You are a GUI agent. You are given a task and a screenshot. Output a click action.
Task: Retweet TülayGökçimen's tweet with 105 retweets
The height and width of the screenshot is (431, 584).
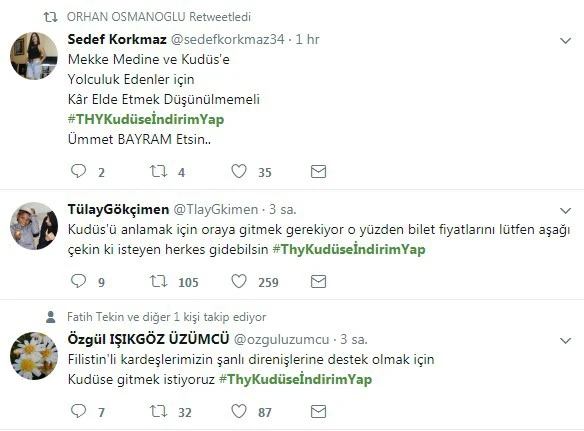click(x=158, y=281)
